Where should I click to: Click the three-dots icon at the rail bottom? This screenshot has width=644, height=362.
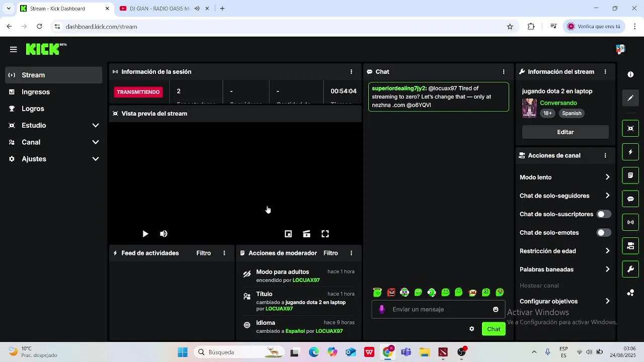pyautogui.click(x=630, y=293)
